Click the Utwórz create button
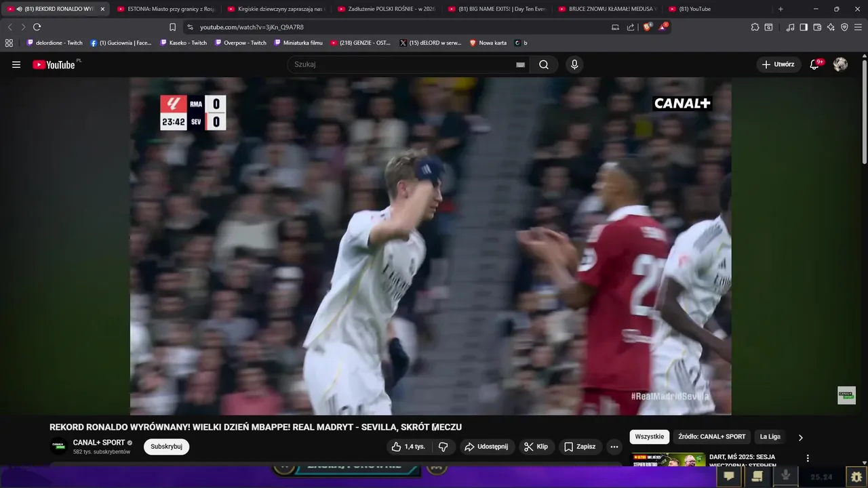Screen dimensions: 868x488 (778, 64)
